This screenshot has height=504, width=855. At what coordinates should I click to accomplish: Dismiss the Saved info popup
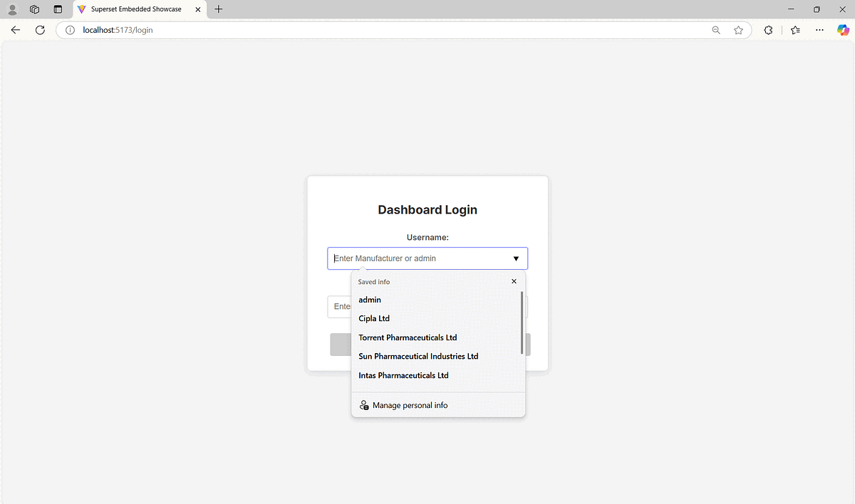[x=514, y=281]
